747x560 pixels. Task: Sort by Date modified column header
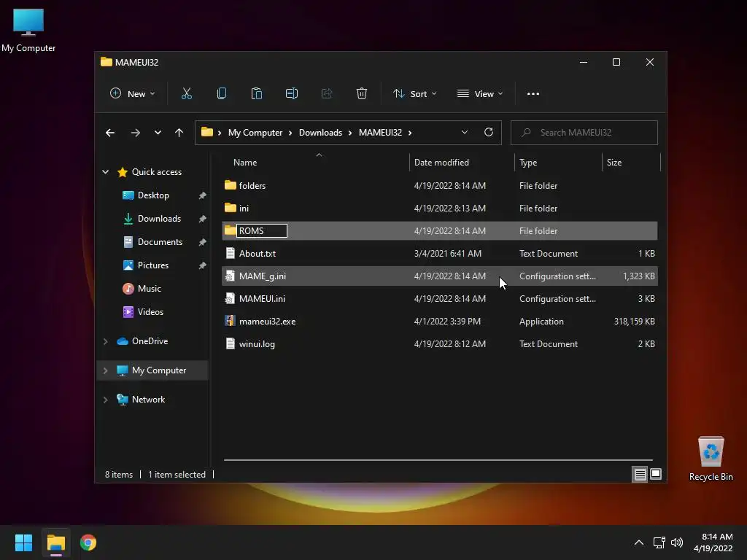click(462, 163)
